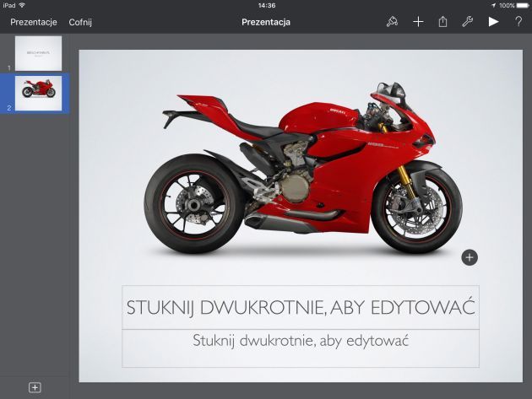Tap the plus icon to add an object
532x399 pixels.
click(x=418, y=22)
